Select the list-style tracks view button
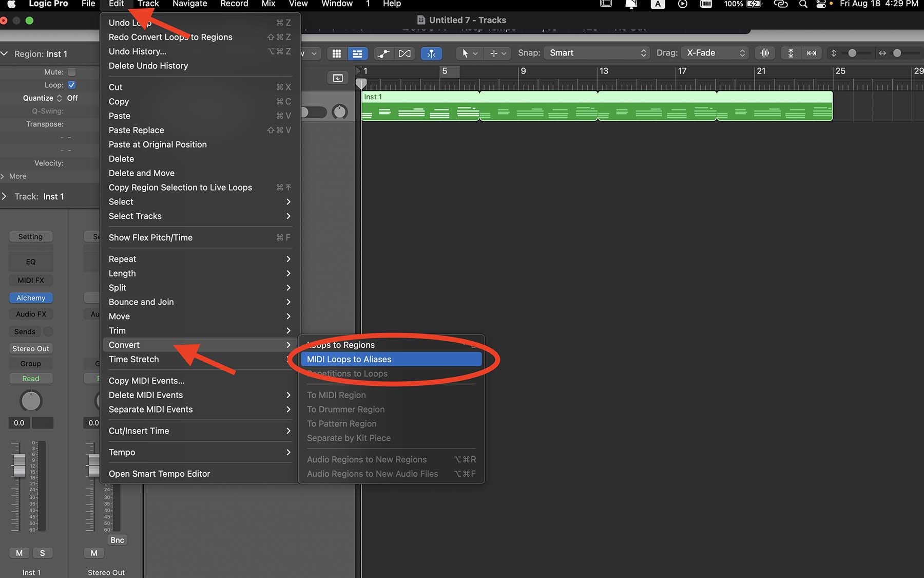Screen dimensions: 924x578 point(357,53)
